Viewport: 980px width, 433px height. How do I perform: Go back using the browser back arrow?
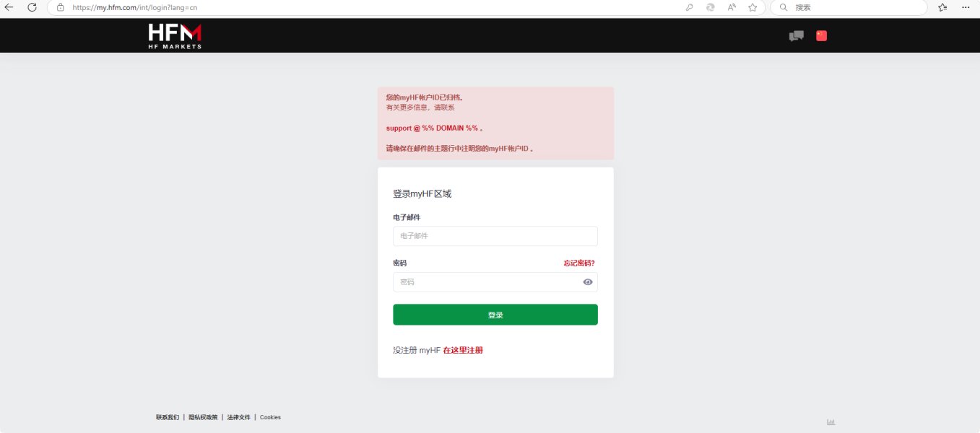click(9, 7)
